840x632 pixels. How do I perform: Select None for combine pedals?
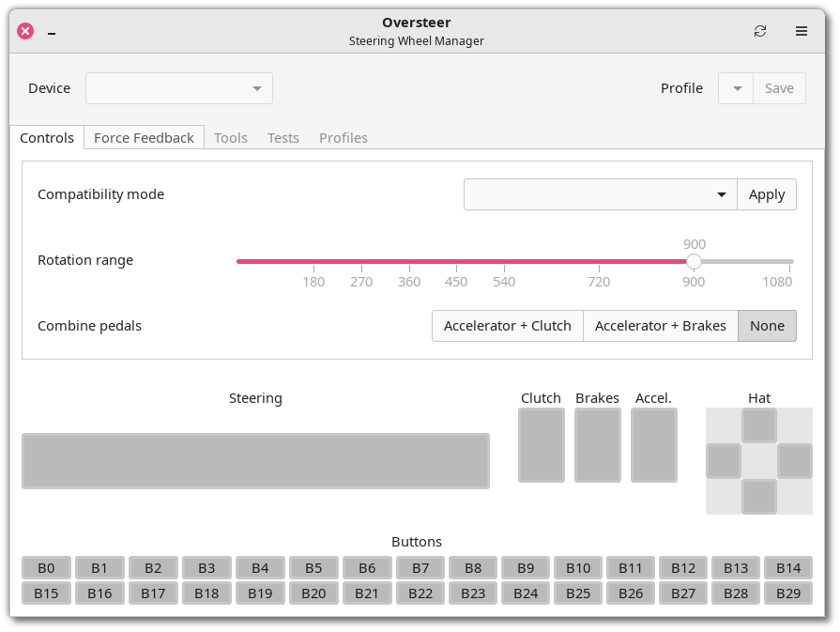pos(767,326)
